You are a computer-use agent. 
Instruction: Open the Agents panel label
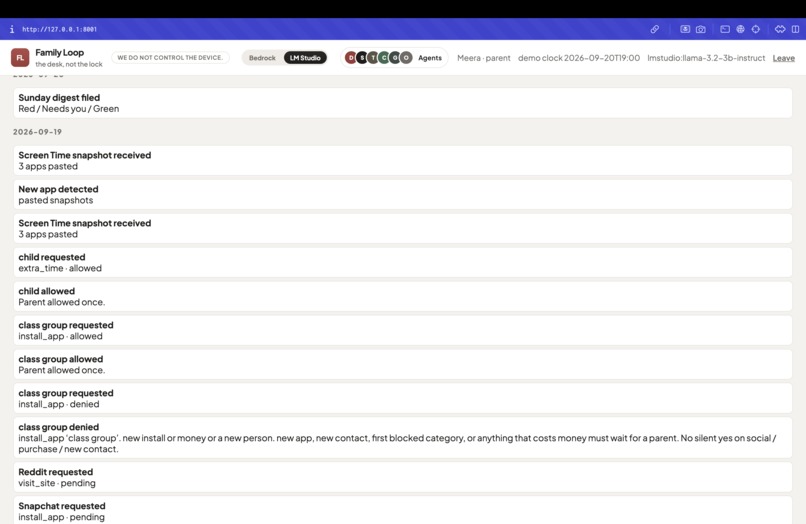coord(430,58)
